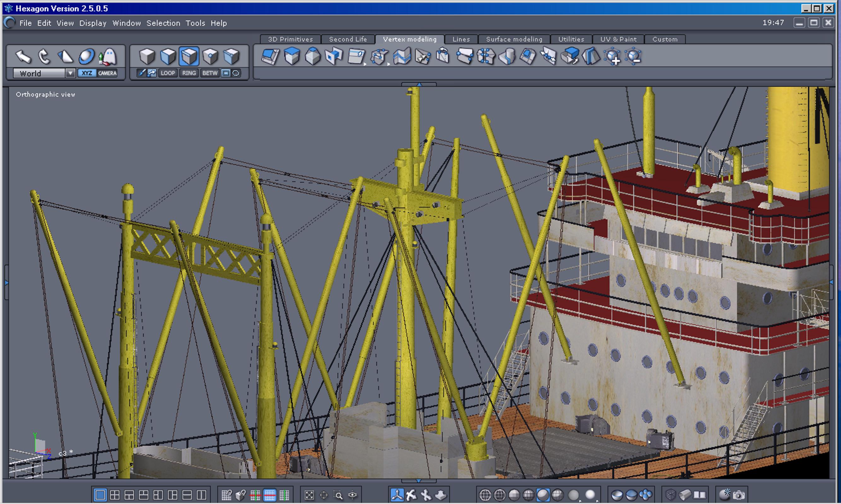This screenshot has height=504, width=841.
Task: Click the four-view layout icon
Action: [x=115, y=495]
